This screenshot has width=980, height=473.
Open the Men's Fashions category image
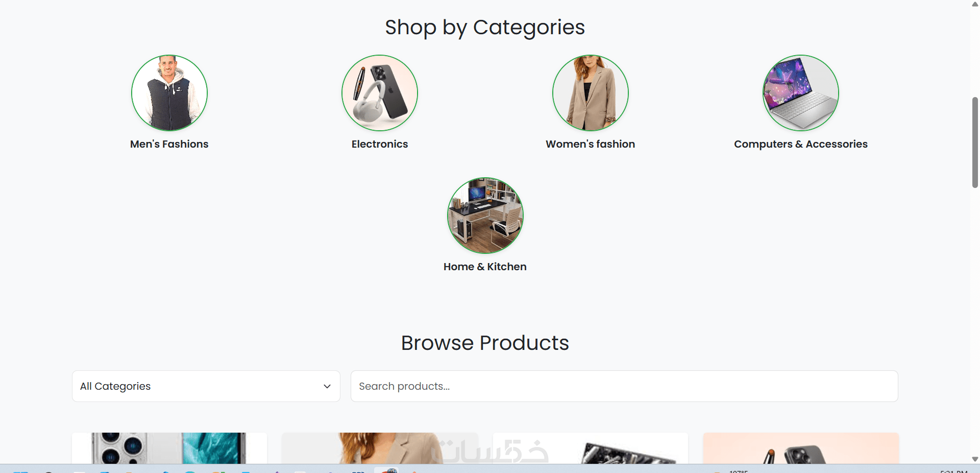pos(169,93)
